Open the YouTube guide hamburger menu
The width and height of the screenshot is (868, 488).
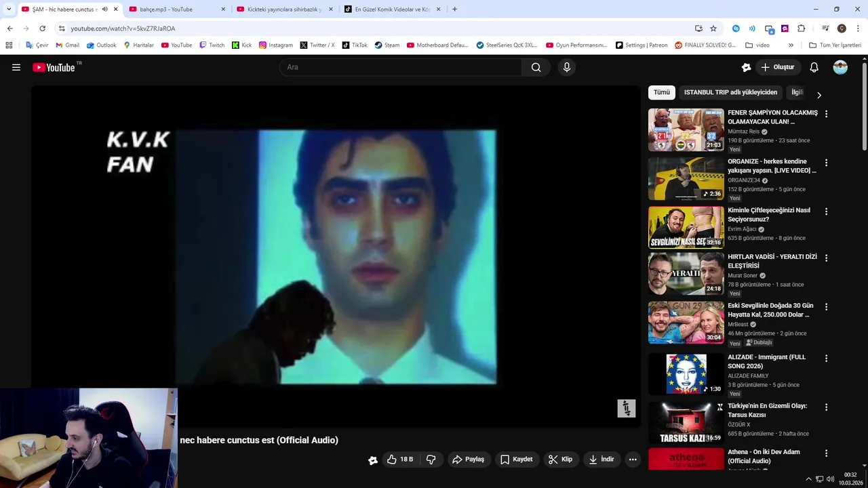pos(16,67)
